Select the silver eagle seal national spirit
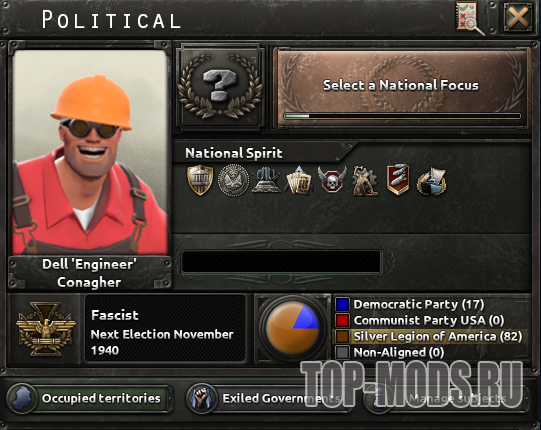 (234, 180)
